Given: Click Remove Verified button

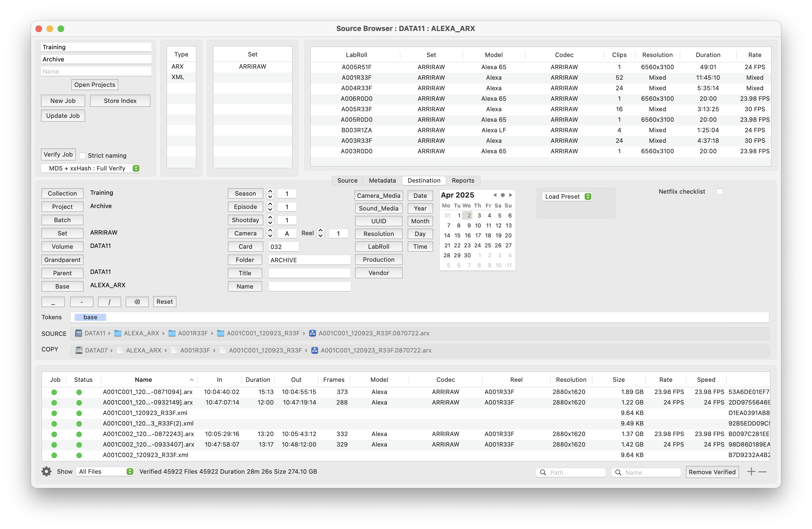Looking at the screenshot, I should pyautogui.click(x=712, y=472).
